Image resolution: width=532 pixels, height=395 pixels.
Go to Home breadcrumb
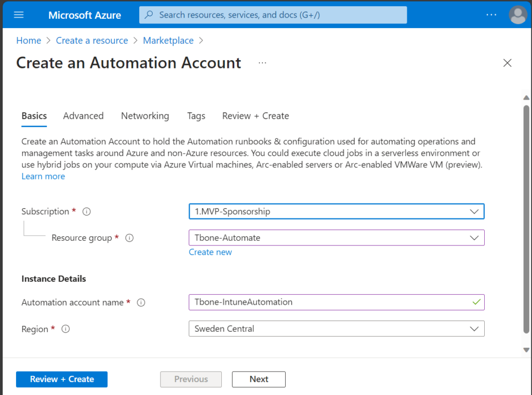tap(29, 40)
